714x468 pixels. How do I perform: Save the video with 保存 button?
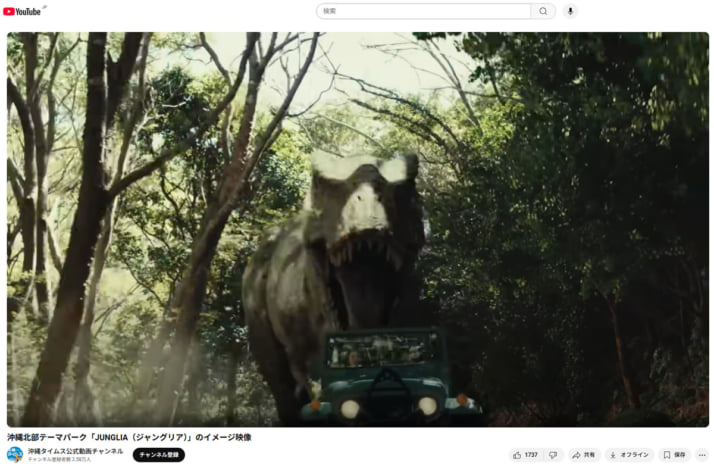click(x=674, y=455)
